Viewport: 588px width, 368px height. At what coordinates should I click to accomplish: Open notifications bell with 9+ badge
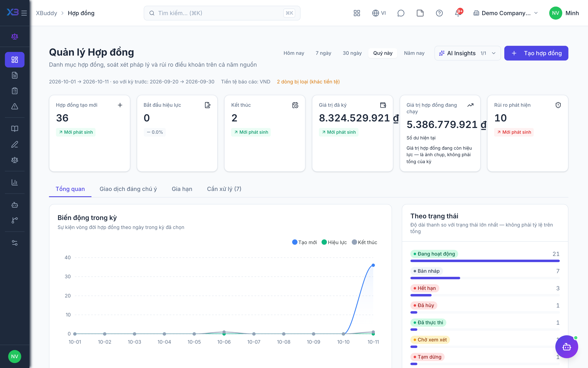tap(458, 13)
